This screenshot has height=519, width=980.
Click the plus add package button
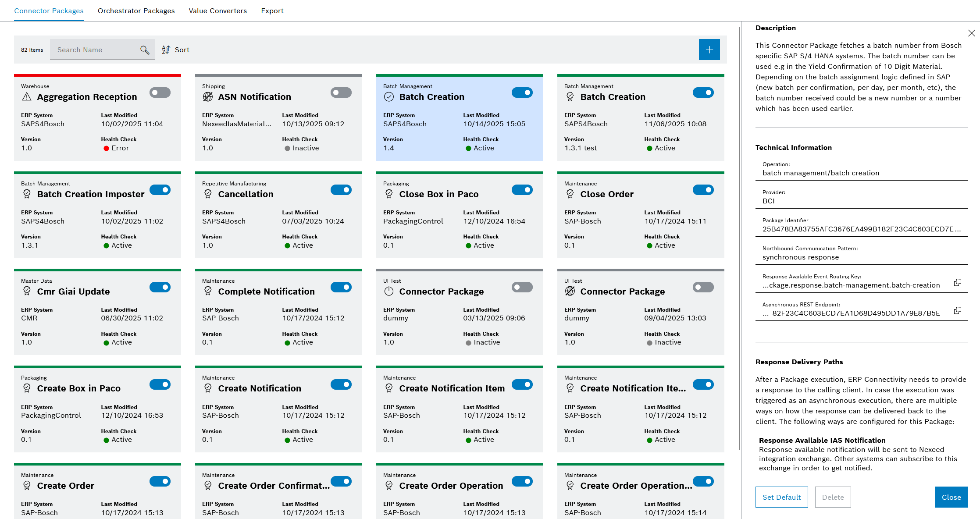tap(709, 50)
